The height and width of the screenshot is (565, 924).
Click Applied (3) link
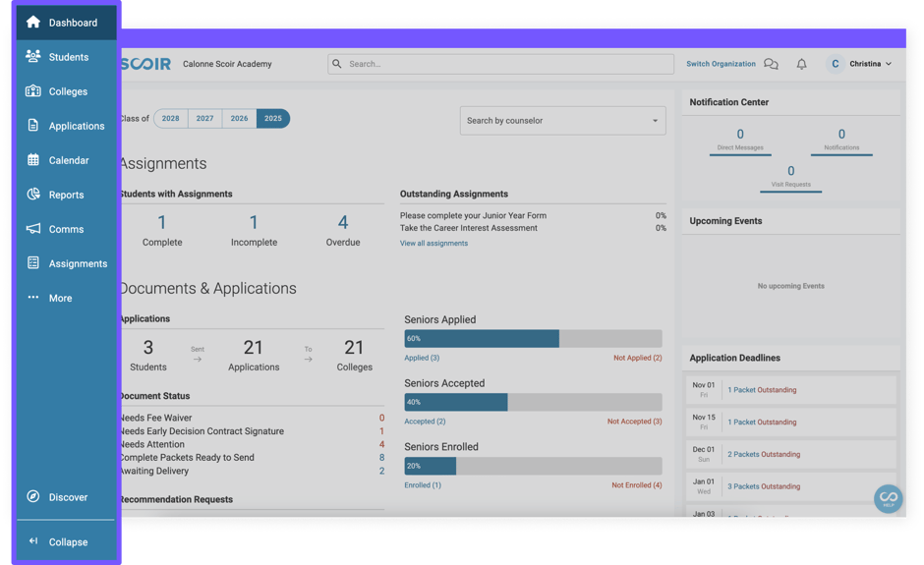click(422, 358)
